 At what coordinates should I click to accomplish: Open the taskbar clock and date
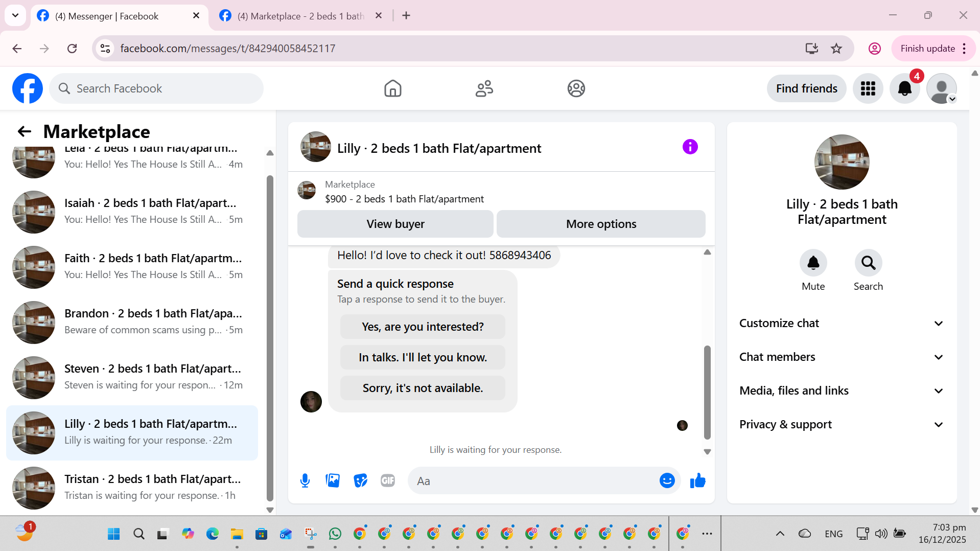942,534
